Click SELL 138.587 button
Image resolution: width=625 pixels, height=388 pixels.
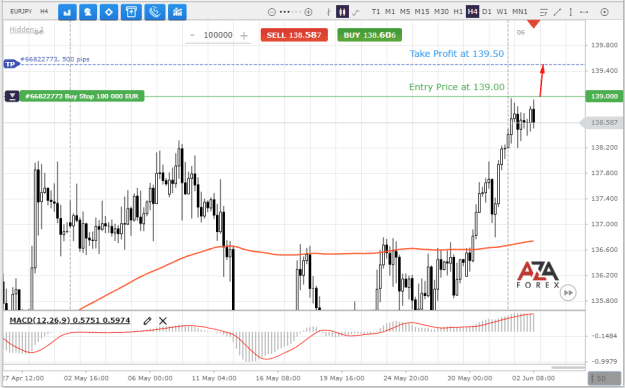coord(294,35)
